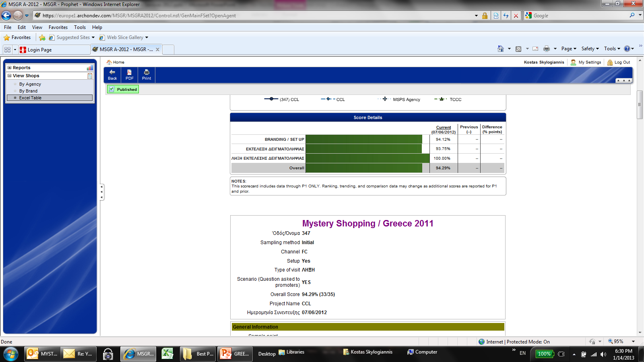Click the Home icon link
Viewport: 644px width, 362px height.
115,62
